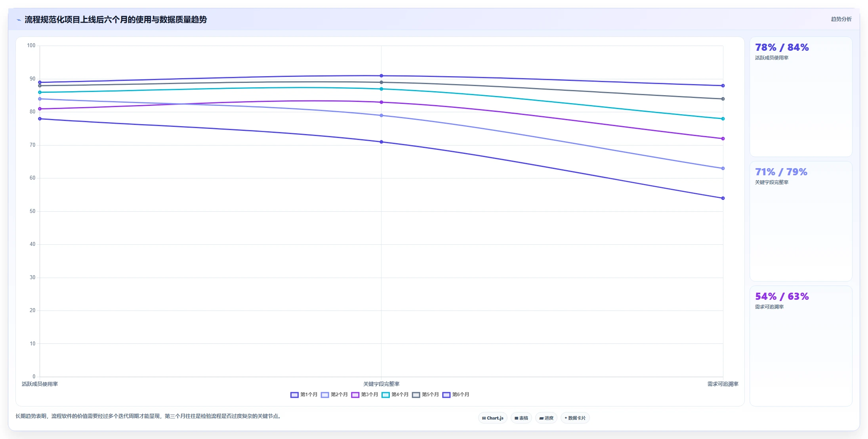Pick the 第3个月 point at 活跃成员使用率 (81)
Screen dimensions: 868x439
point(40,109)
